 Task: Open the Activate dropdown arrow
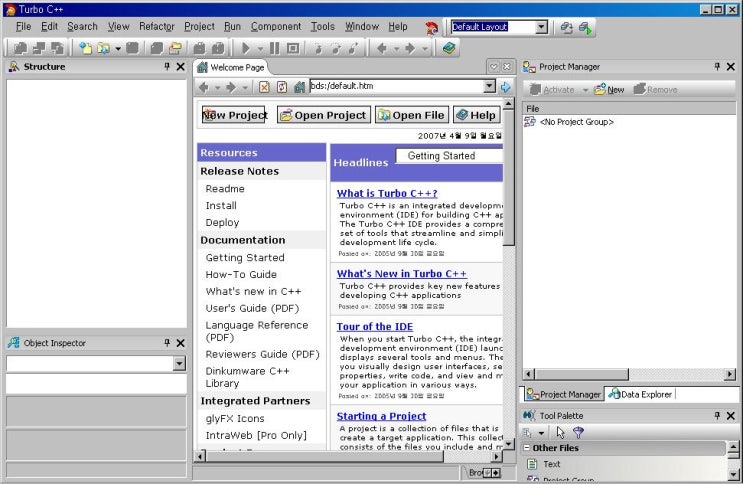[585, 90]
